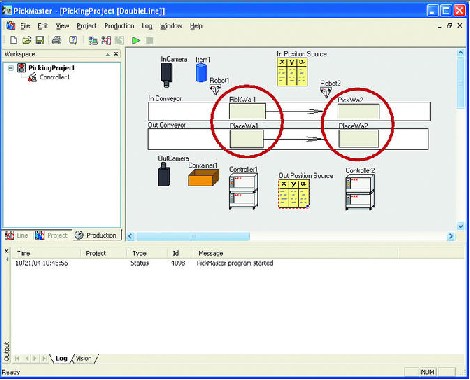Close the Workspace panel with its X
This screenshot has width=470, height=380.
tap(116, 54)
